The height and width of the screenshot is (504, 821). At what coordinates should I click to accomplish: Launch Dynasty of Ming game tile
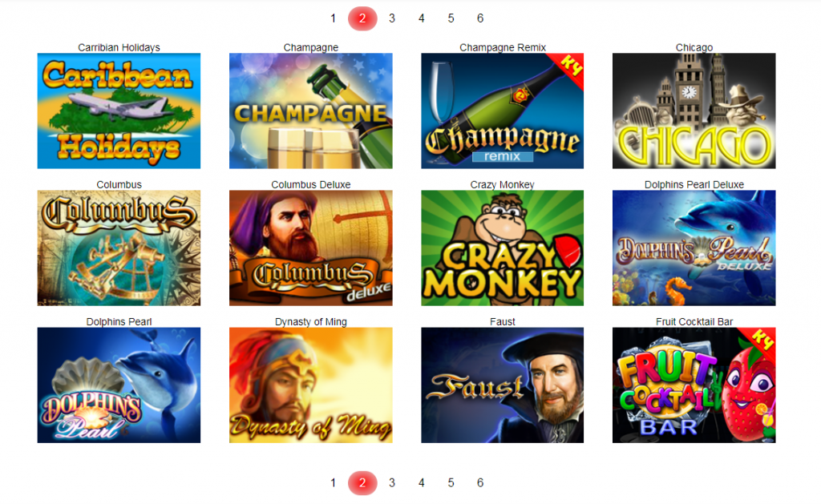[310, 385]
